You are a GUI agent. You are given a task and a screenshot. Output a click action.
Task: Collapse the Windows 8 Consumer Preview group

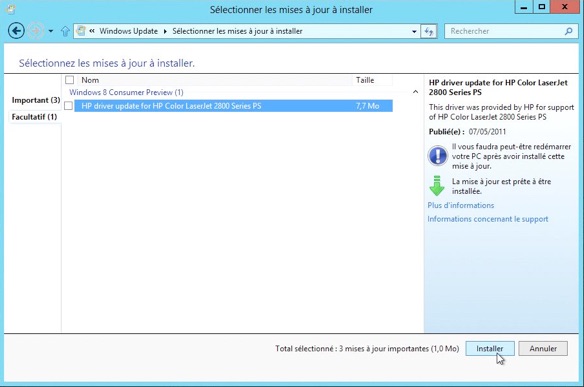[415, 92]
